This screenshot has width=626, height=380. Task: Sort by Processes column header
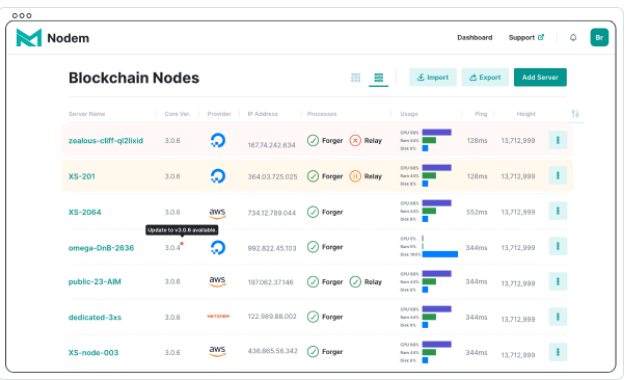click(322, 114)
